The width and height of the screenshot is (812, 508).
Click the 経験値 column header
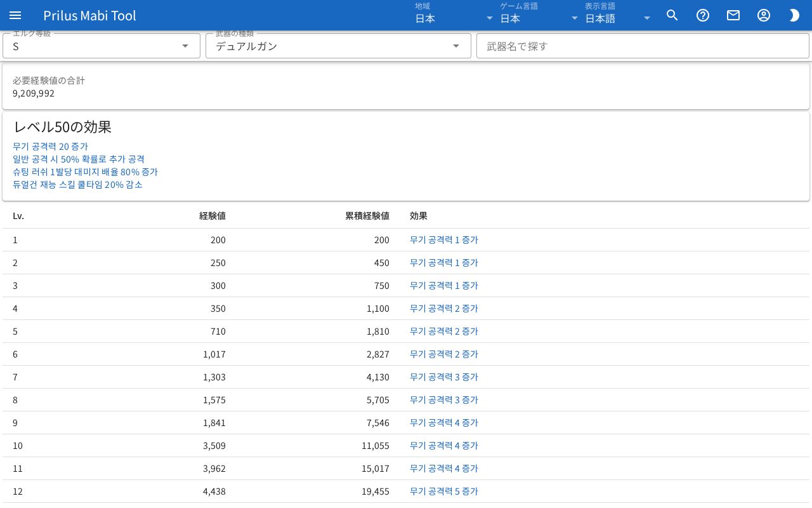coord(213,216)
